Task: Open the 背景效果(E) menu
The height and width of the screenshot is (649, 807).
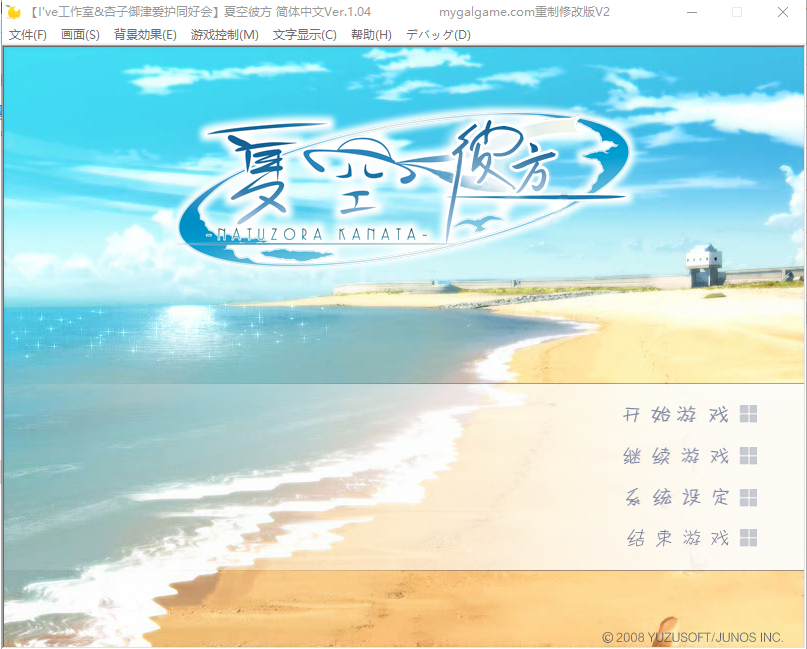Action: pos(145,34)
